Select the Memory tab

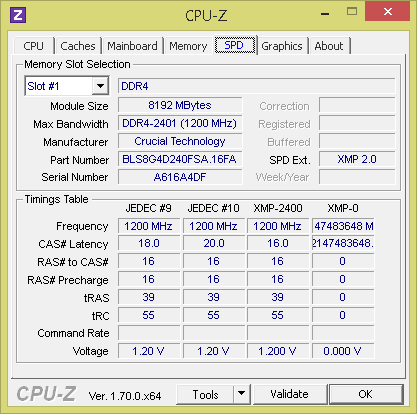pyautogui.click(x=188, y=46)
